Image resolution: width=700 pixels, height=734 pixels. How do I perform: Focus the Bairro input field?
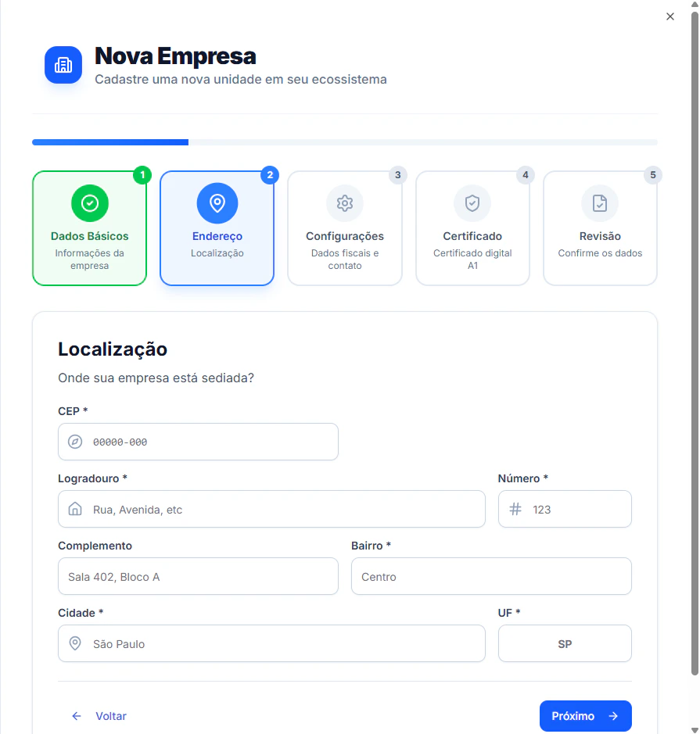pyautogui.click(x=491, y=576)
